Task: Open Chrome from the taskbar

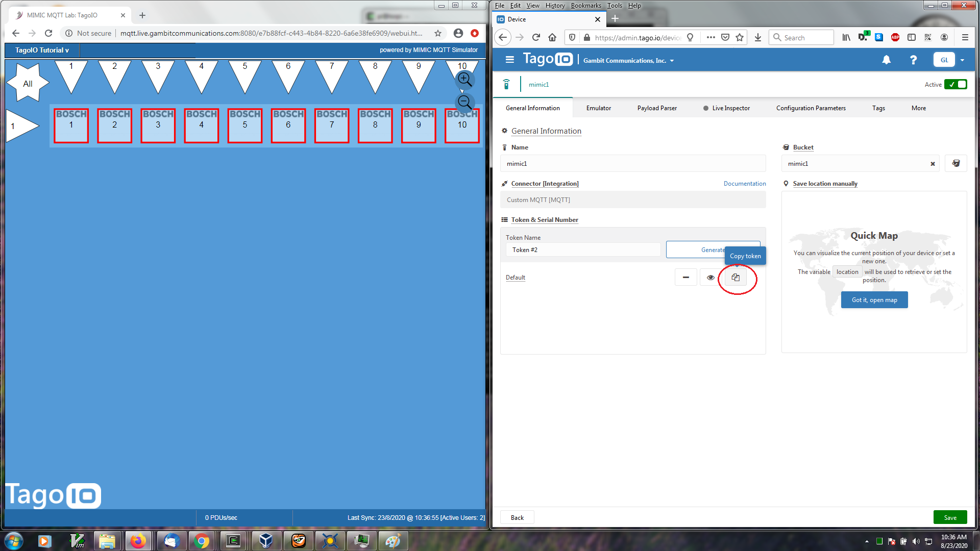Action: pos(201,541)
